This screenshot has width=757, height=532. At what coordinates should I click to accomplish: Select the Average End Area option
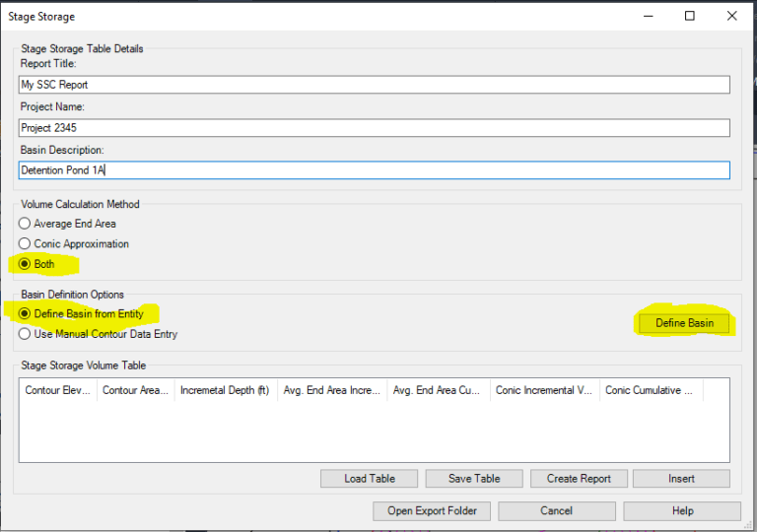(26, 224)
